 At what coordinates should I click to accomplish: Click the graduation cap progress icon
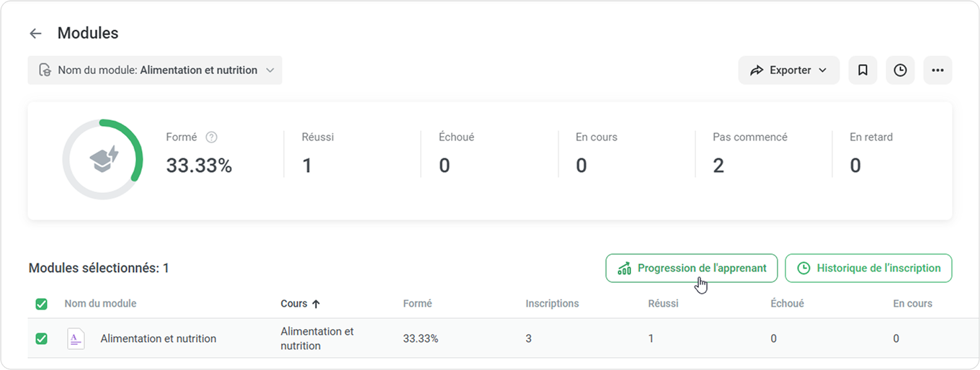click(103, 160)
